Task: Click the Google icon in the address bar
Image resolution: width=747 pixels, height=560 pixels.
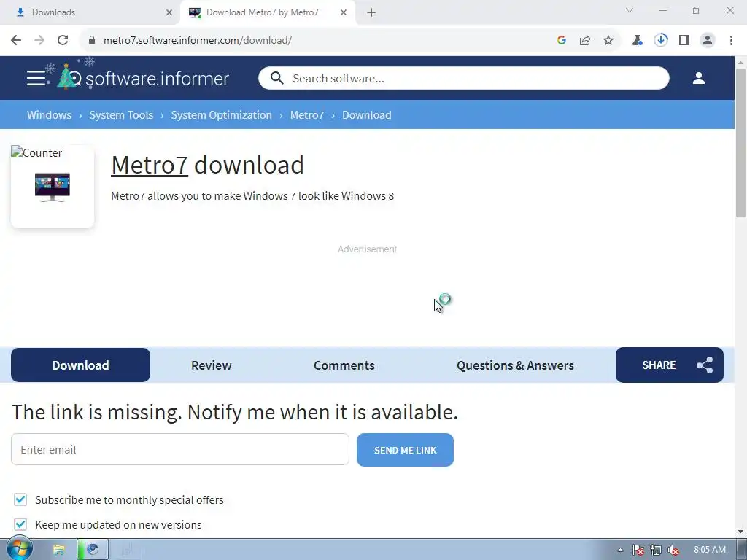Action: click(x=562, y=41)
